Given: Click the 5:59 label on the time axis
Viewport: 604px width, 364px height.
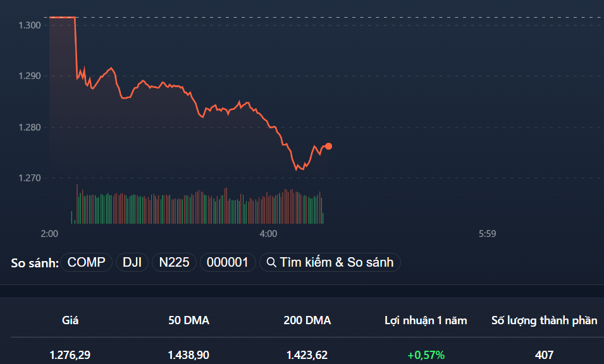Looking at the screenshot, I should coord(486,234).
